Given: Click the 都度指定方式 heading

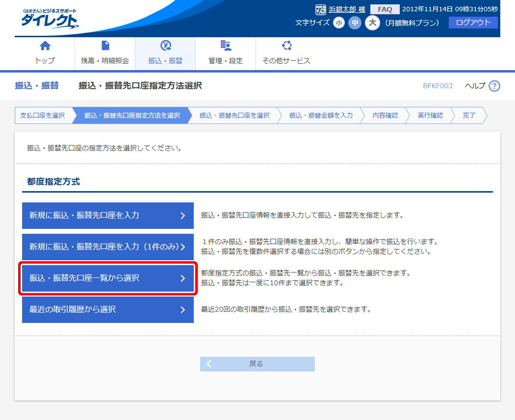Looking at the screenshot, I should coord(53,182).
